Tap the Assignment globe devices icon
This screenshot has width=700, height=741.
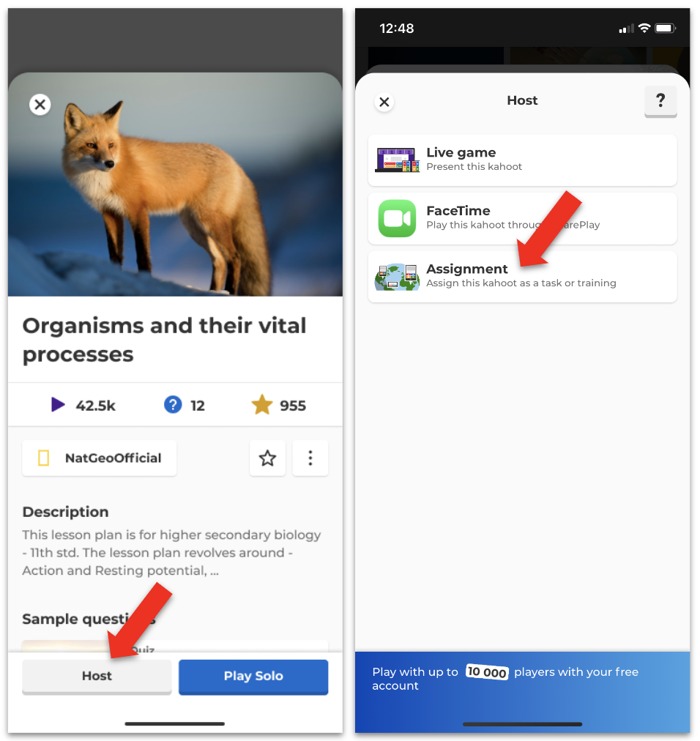[397, 277]
